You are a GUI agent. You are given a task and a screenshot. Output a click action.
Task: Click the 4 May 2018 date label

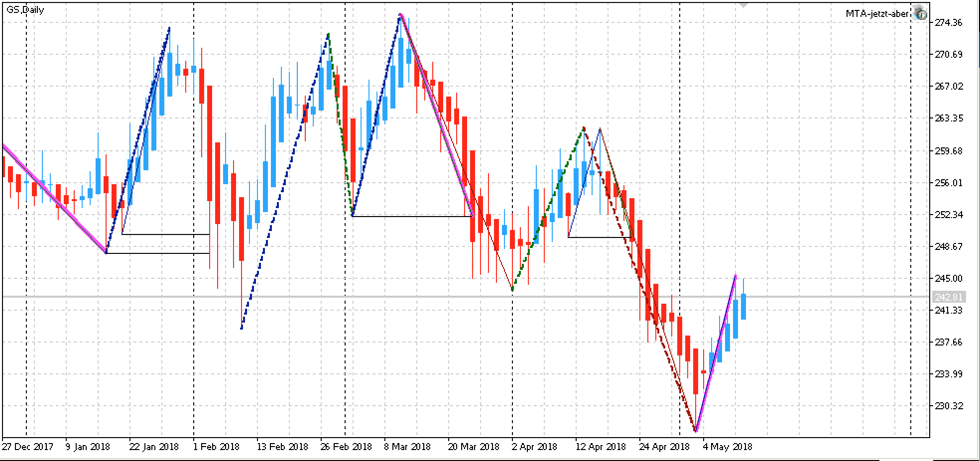[728, 447]
